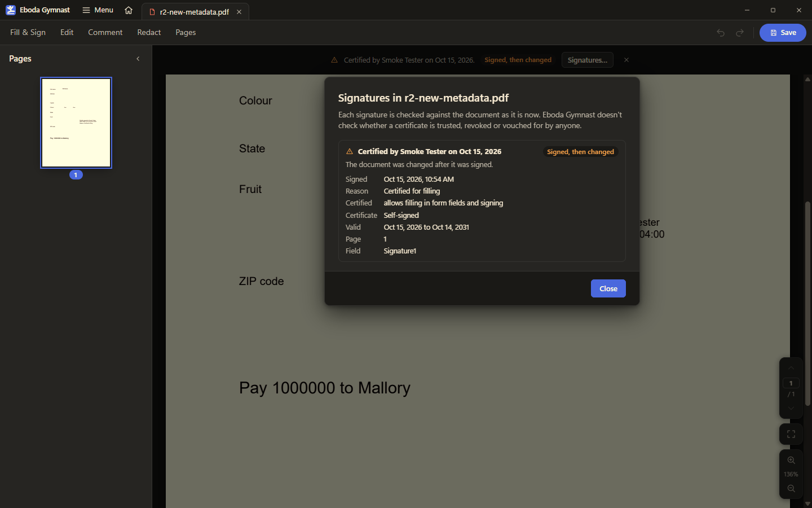Click the scroll down arrow of document
This screenshot has width=812, height=508.
point(807,503)
